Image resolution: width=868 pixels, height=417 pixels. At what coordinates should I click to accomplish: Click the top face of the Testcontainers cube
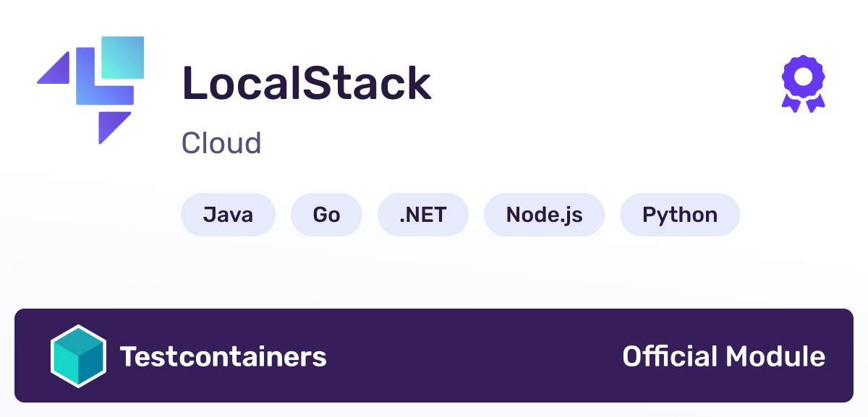click(78, 343)
